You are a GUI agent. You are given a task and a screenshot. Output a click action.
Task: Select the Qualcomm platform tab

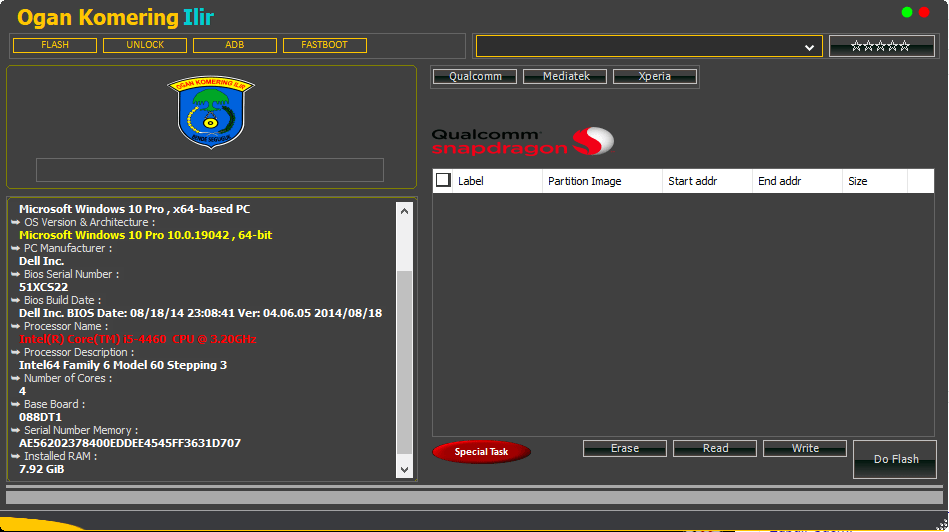pos(475,77)
